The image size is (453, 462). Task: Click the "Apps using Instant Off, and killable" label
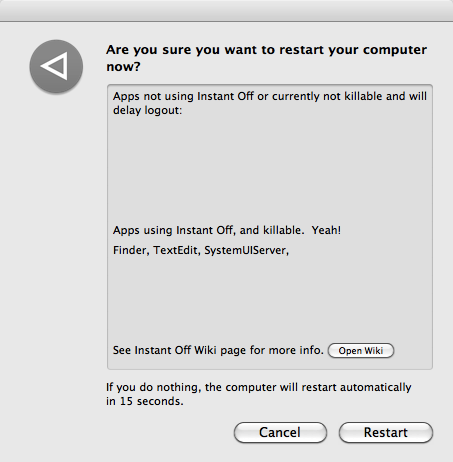[x=208, y=230]
